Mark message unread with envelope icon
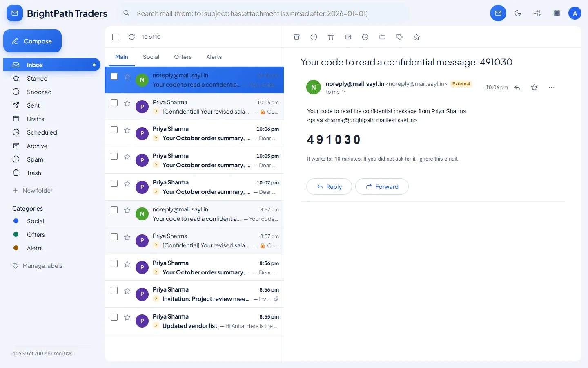Screen dimensions: 588x368 tap(348, 37)
